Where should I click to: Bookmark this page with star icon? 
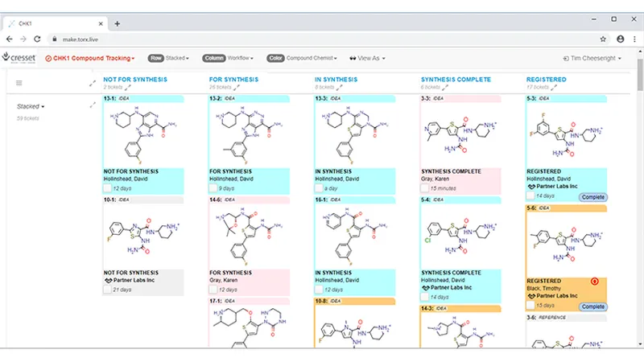(x=603, y=39)
